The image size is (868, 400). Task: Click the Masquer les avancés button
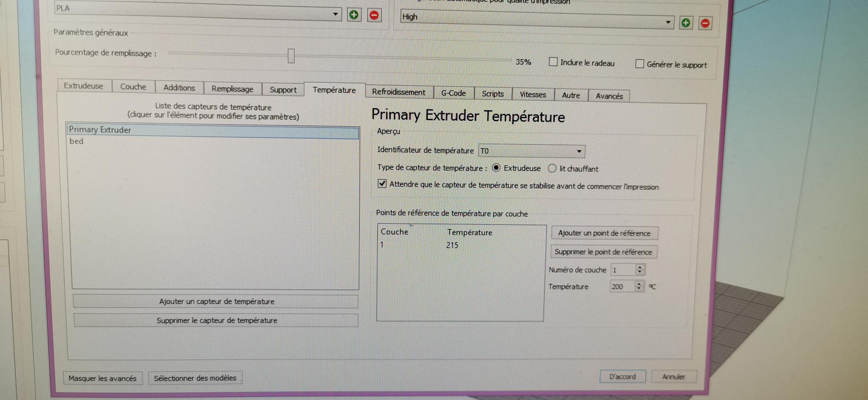(103, 378)
